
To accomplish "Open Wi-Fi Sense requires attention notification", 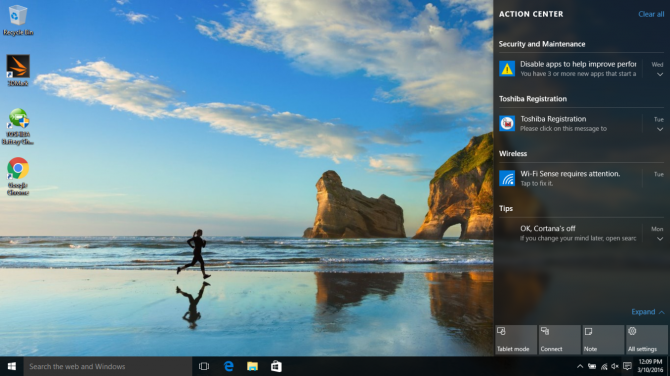I will [570, 178].
